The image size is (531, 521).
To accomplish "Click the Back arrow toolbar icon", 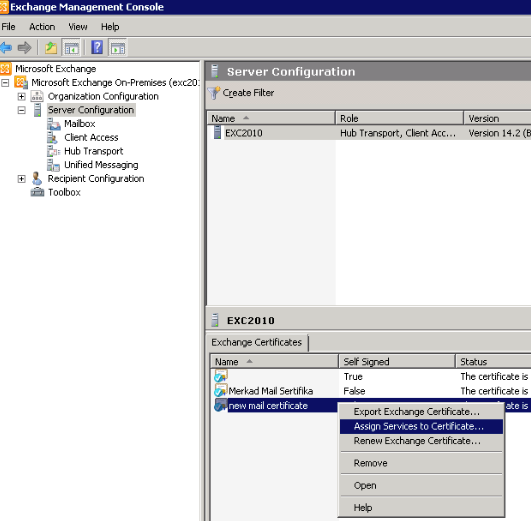I will tap(6, 47).
